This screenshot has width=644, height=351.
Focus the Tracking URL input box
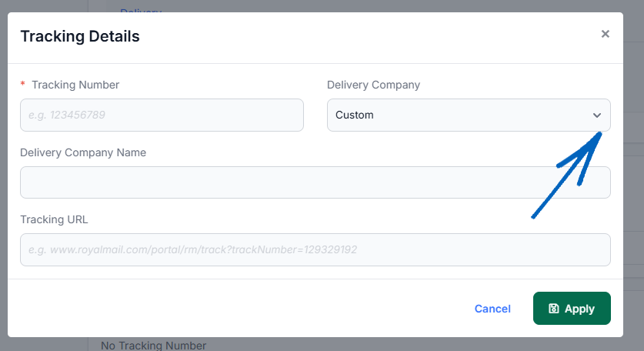coord(315,250)
